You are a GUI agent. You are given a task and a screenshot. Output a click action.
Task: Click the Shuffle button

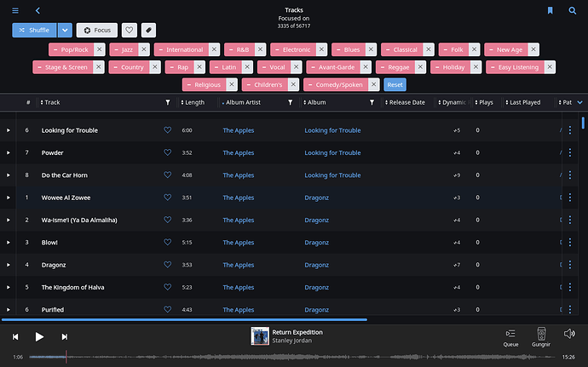tap(34, 30)
